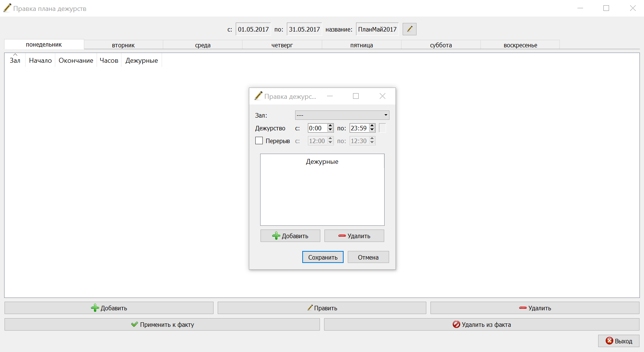This screenshot has height=352, width=644.
Task: Enable the Перерыв checkbox
Action: 259,141
